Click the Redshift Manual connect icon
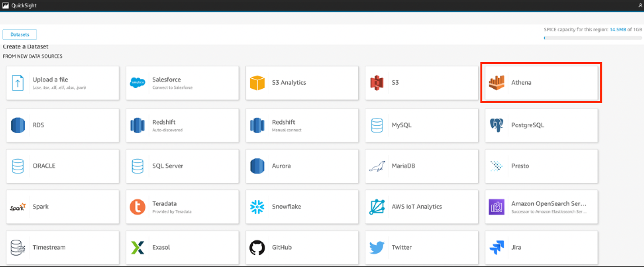Viewport: 644px width, 267px height. [x=257, y=125]
